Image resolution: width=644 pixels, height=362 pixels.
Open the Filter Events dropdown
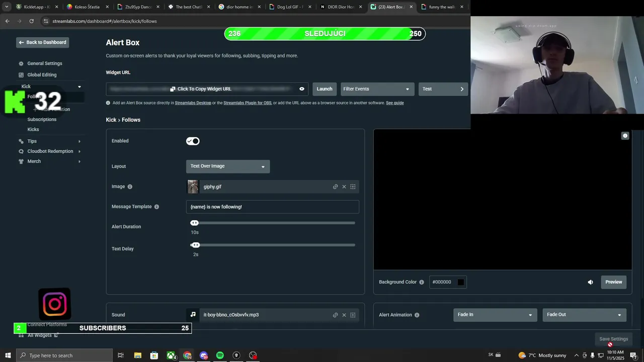click(377, 89)
